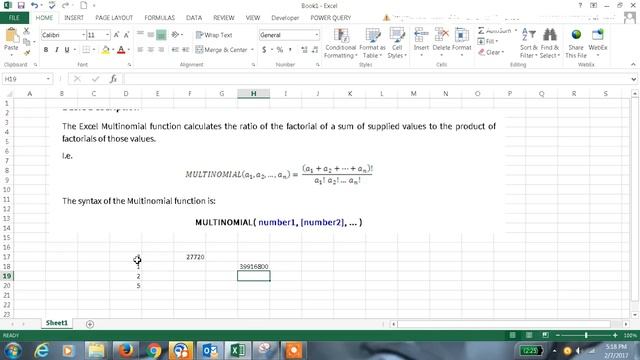Viewport: 640px width, 360px height.
Task: Click the zoom slider handle
Action: tap(586, 335)
